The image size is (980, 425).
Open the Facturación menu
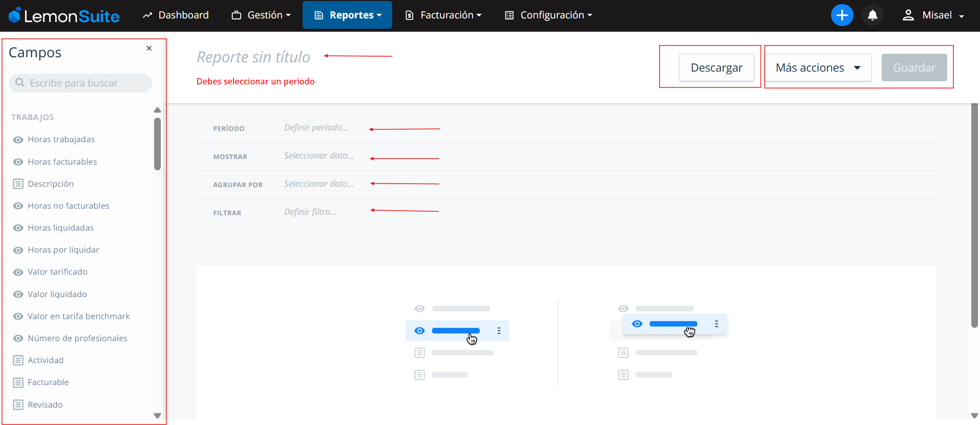tap(443, 15)
